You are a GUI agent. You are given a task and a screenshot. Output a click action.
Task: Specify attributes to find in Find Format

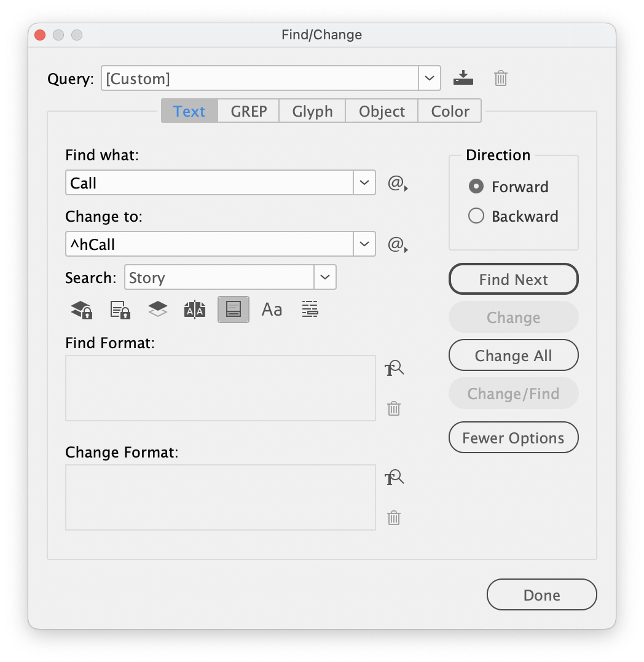coord(395,367)
